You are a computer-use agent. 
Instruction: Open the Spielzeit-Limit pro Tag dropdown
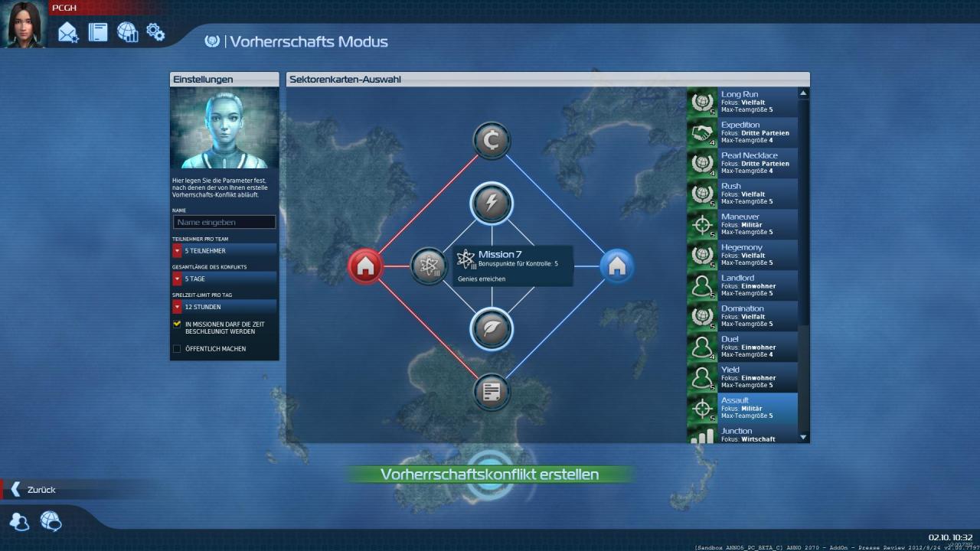pos(224,307)
